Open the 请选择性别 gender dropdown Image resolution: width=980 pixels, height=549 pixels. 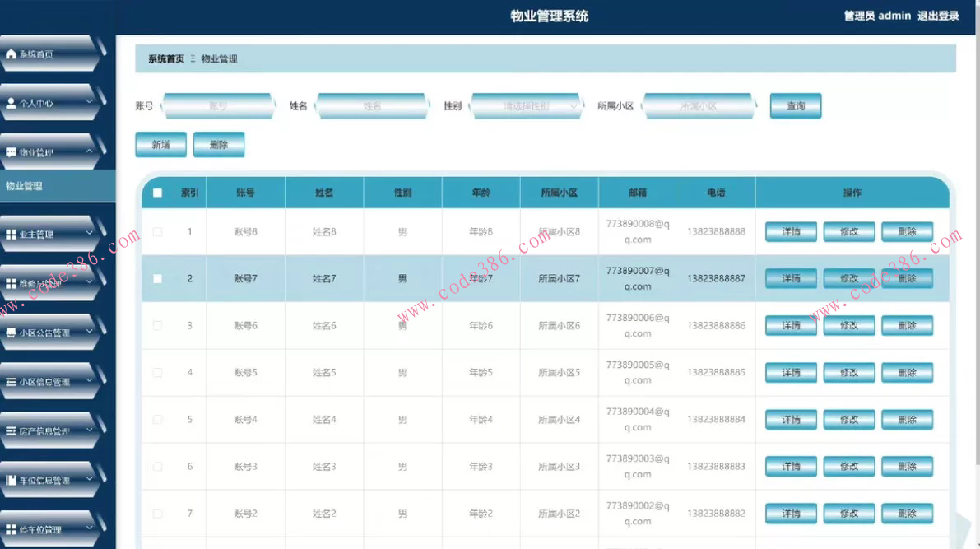[x=527, y=105]
